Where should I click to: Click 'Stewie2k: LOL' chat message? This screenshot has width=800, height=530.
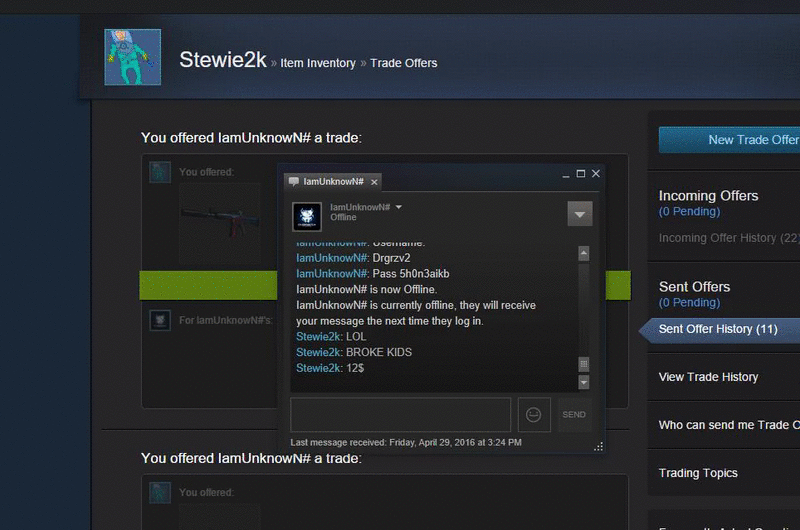331,337
